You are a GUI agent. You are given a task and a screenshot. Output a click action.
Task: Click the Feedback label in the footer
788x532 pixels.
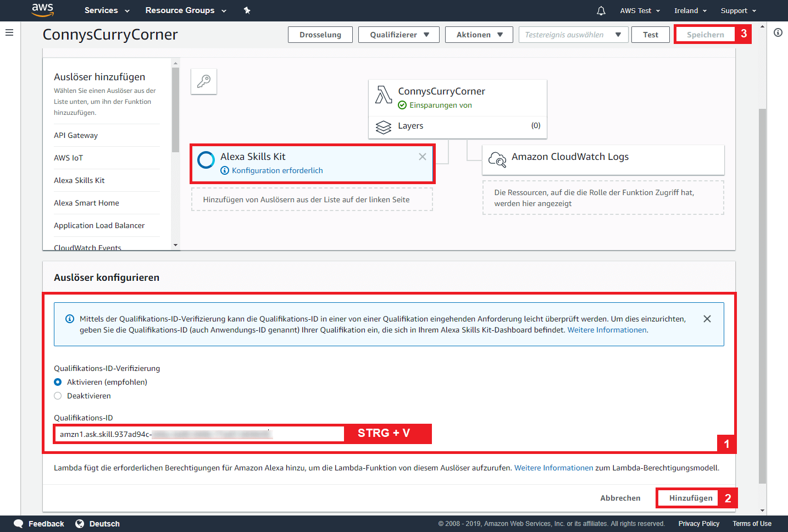point(46,524)
